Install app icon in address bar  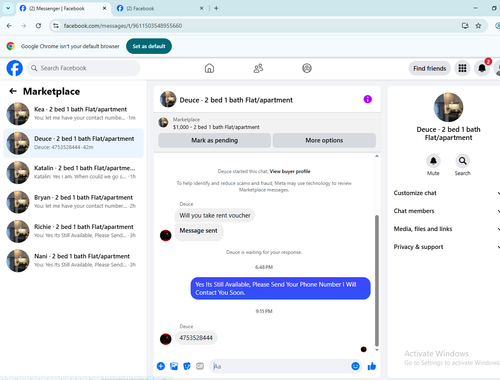[x=465, y=26]
